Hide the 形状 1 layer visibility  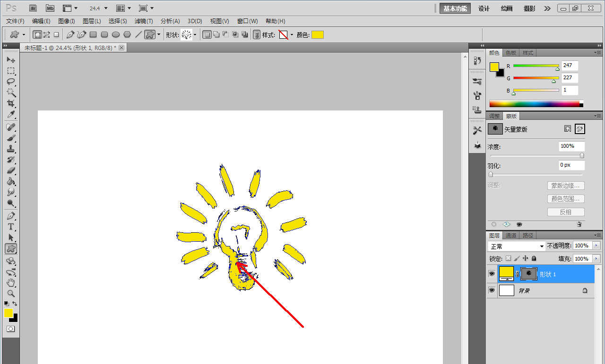[x=492, y=274]
